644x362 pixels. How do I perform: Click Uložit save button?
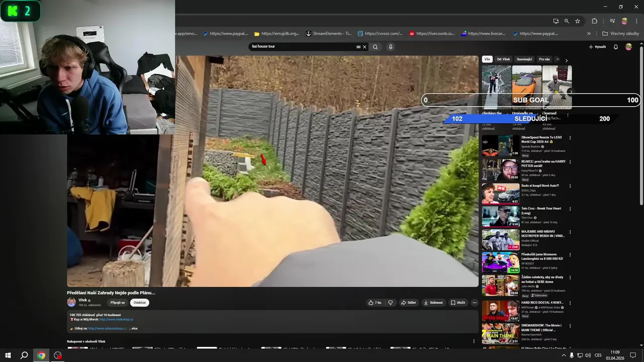[458, 303]
